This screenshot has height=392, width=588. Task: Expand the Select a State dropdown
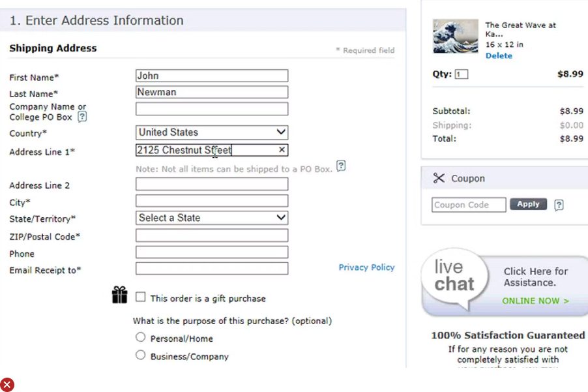[x=212, y=218]
